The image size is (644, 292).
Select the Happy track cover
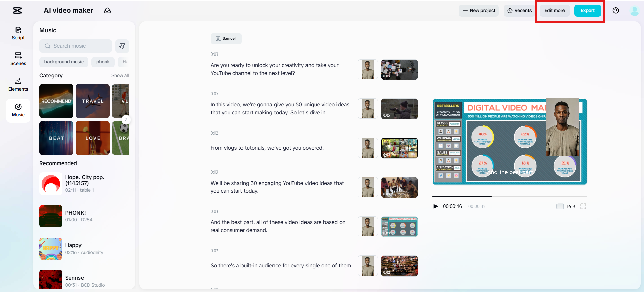[51, 249]
